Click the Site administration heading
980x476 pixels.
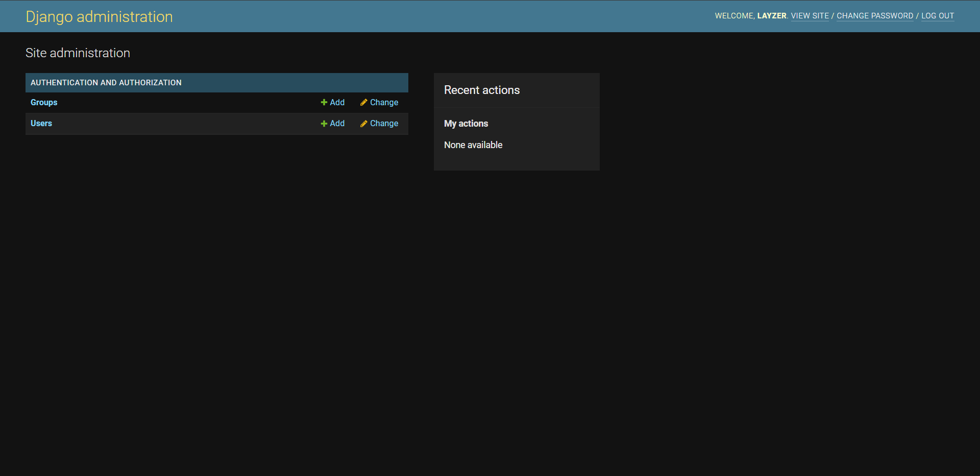[78, 53]
